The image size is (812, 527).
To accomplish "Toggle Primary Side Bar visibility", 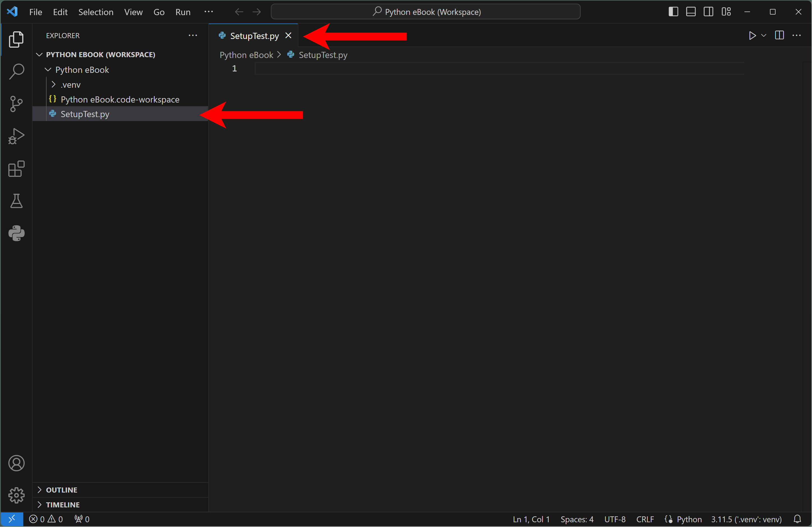I will click(673, 12).
